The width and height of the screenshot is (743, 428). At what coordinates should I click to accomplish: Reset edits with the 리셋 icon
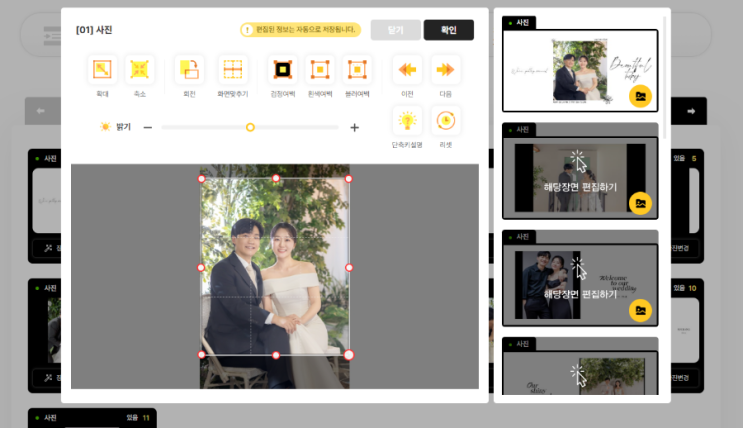445,121
